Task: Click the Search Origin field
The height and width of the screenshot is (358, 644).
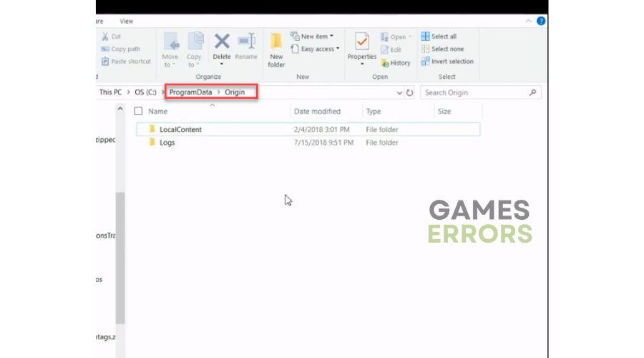Action: click(481, 93)
